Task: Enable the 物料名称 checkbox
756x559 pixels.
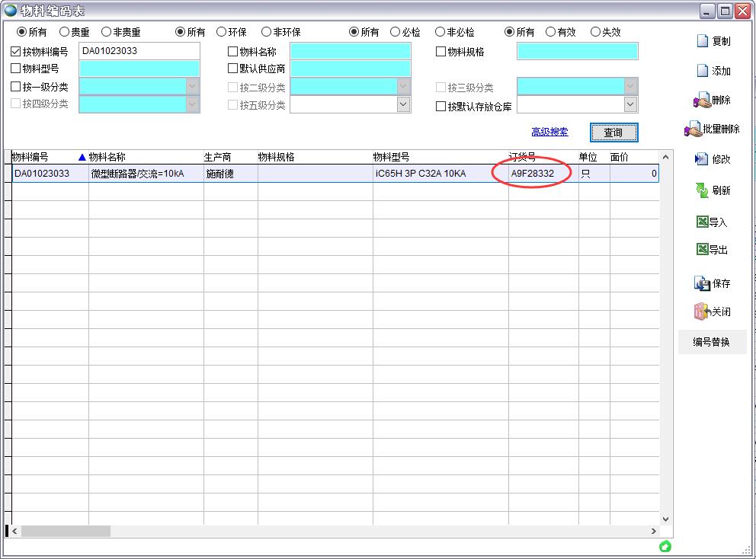Action: (x=233, y=52)
